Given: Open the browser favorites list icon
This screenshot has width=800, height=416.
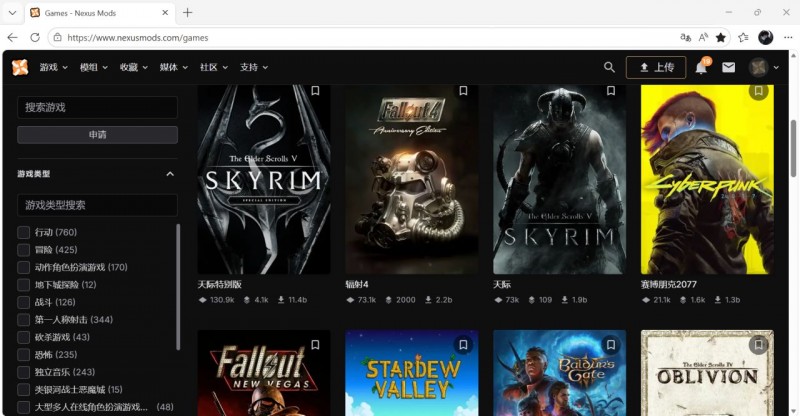Looking at the screenshot, I should pos(743,37).
